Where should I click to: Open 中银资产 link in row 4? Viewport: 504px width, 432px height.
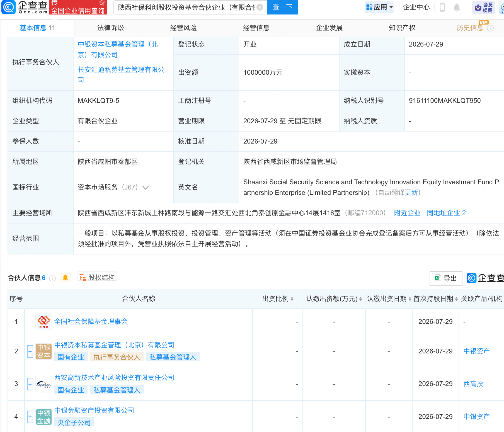click(x=477, y=417)
